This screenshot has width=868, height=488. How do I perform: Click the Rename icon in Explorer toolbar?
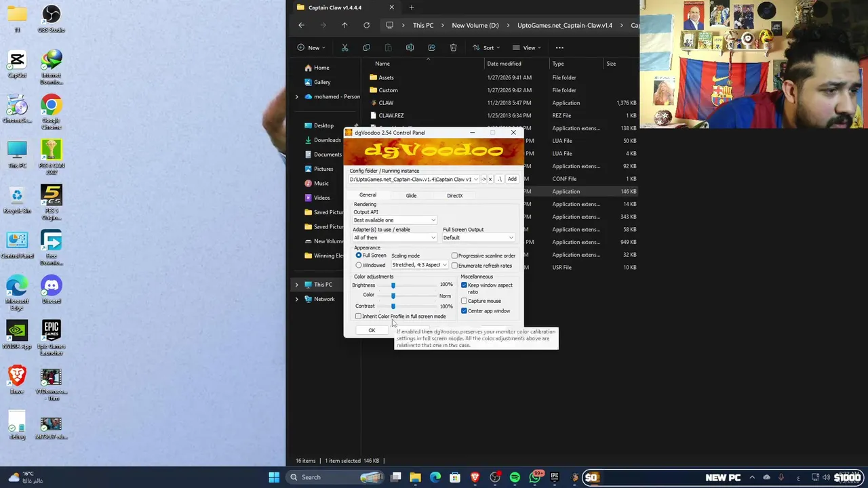pyautogui.click(x=410, y=47)
